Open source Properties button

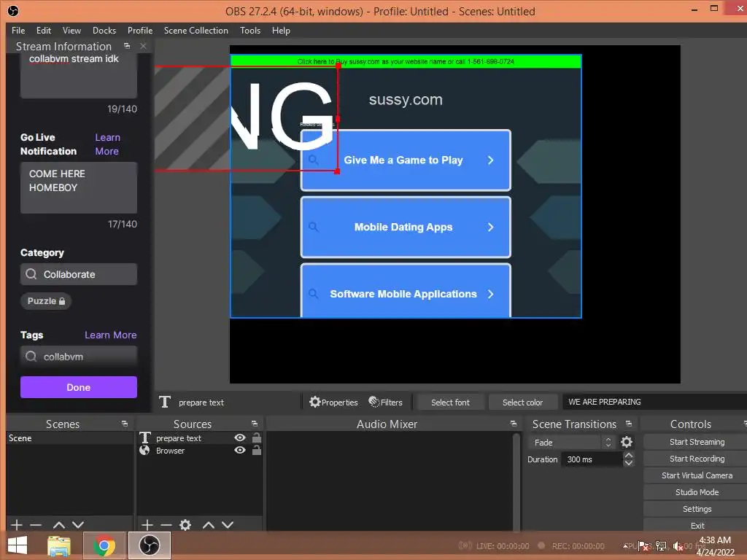tap(333, 402)
